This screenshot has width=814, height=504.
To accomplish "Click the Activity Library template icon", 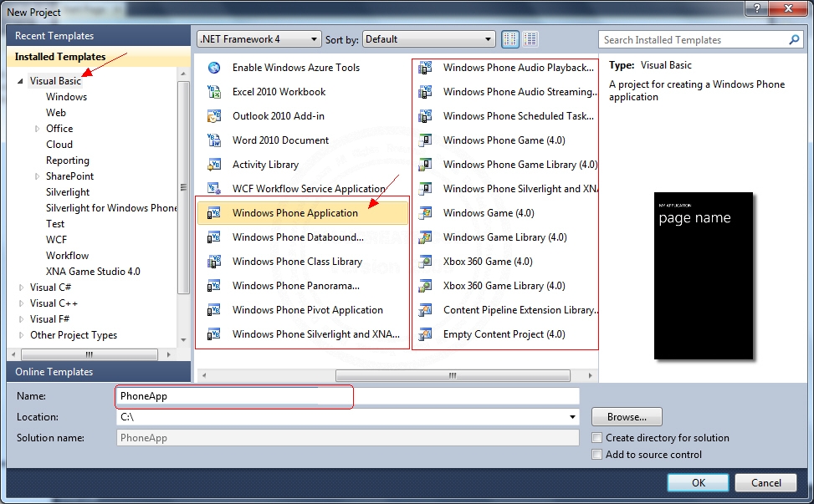I will click(214, 165).
